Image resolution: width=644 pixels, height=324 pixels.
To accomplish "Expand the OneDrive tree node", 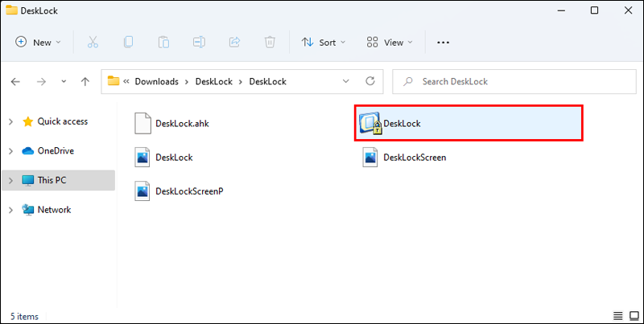I will click(x=10, y=150).
